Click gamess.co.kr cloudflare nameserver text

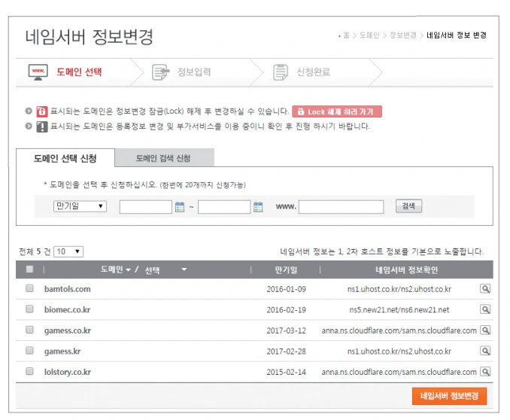[x=399, y=330]
